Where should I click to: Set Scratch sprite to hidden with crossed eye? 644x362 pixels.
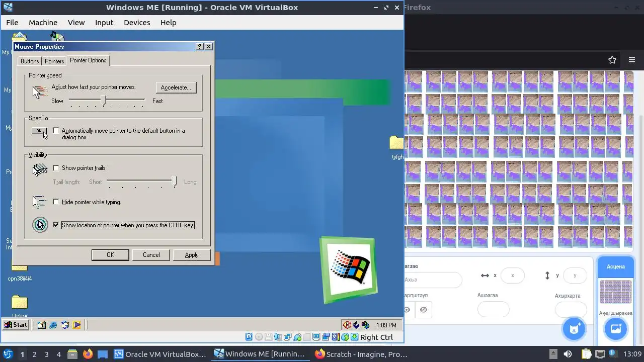[424, 310]
